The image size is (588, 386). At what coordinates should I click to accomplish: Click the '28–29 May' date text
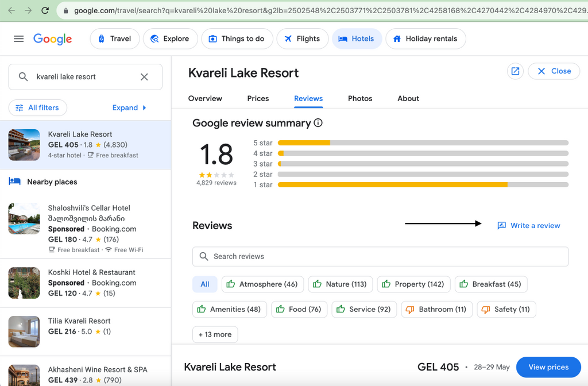(492, 367)
